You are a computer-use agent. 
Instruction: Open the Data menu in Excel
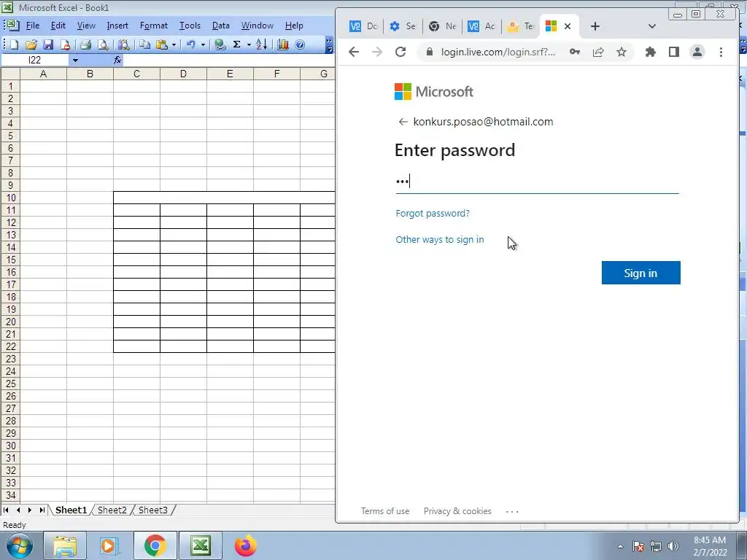coord(220,26)
